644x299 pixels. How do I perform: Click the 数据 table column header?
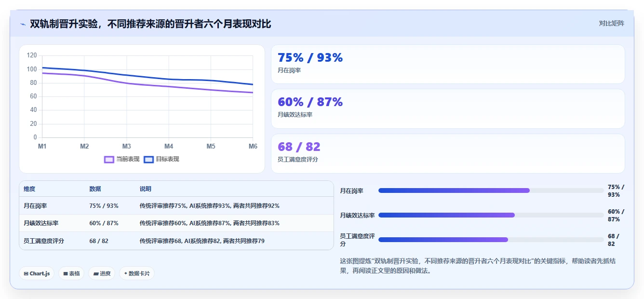click(x=95, y=189)
